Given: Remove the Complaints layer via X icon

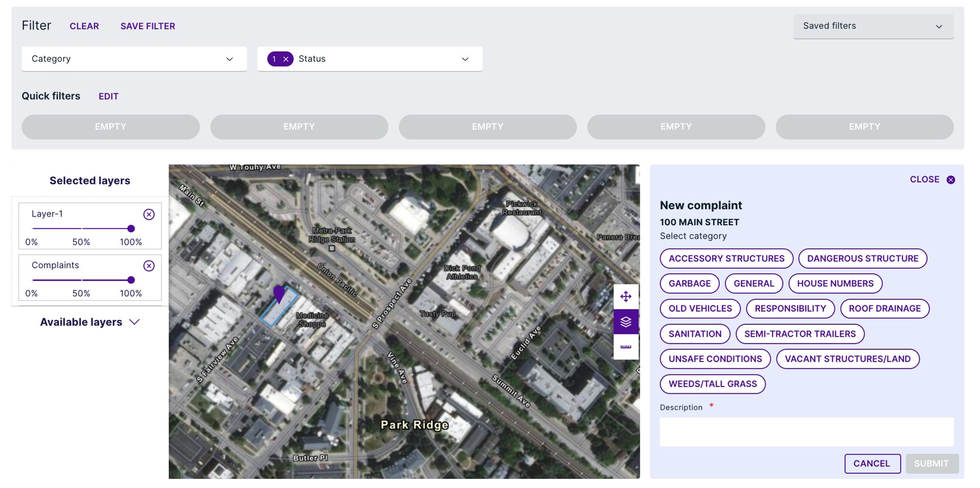Looking at the screenshot, I should pyautogui.click(x=149, y=266).
